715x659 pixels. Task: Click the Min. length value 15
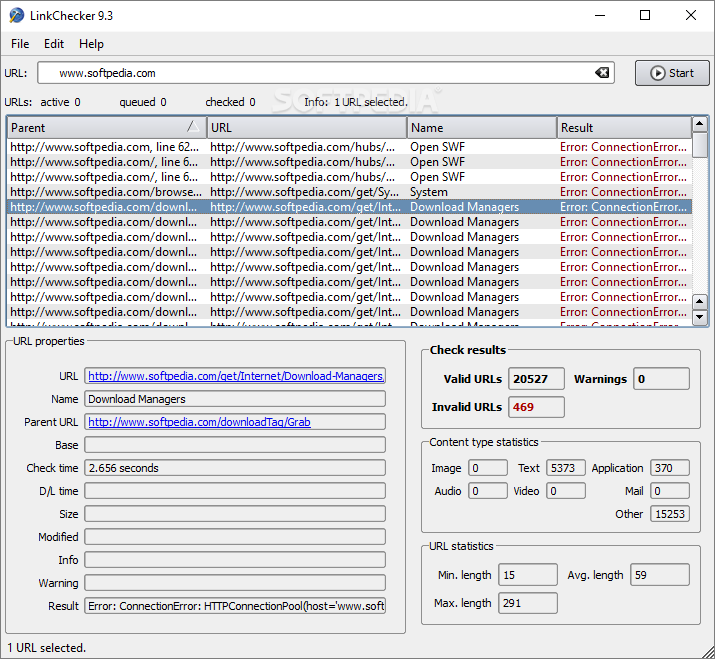click(x=528, y=575)
